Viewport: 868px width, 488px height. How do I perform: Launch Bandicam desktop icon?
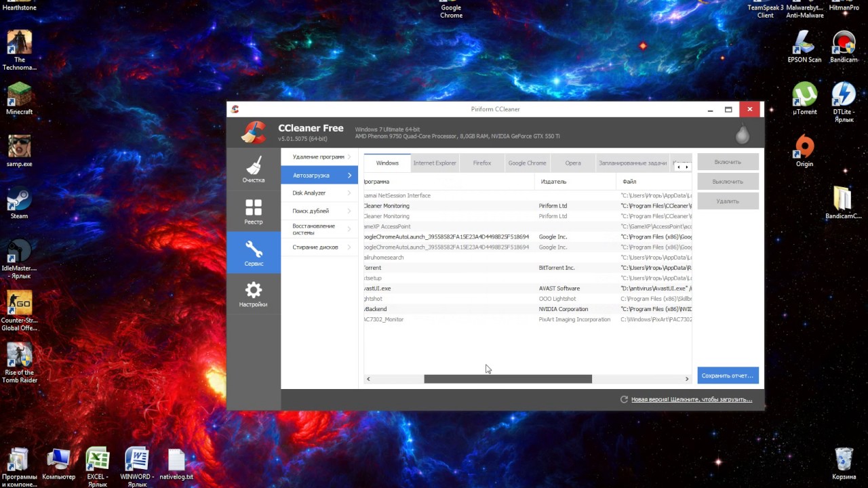pyautogui.click(x=844, y=46)
